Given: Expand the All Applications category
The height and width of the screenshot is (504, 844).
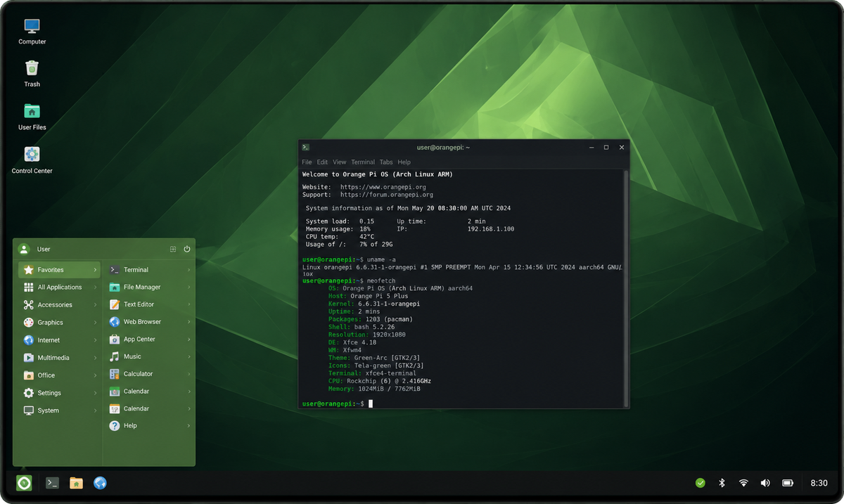Looking at the screenshot, I should (x=60, y=287).
